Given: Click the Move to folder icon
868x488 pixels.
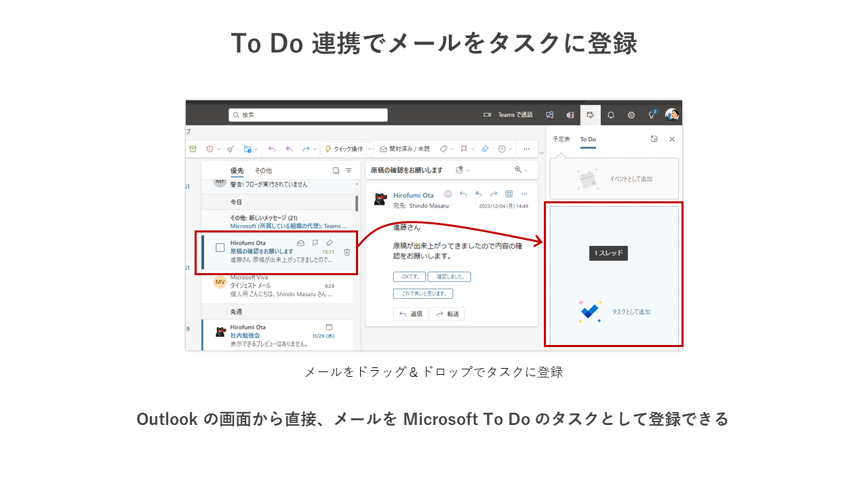Looking at the screenshot, I should (248, 149).
